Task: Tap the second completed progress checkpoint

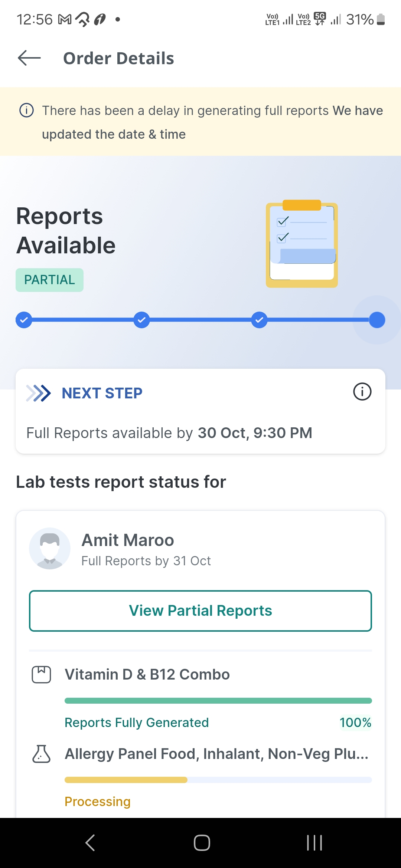Action: (x=141, y=320)
